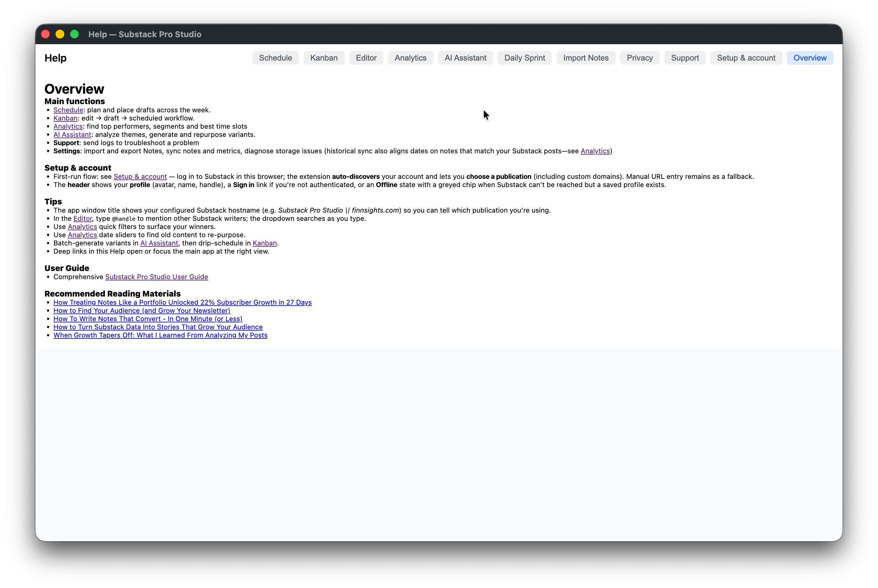Open the Import Notes tab
The height and width of the screenshot is (588, 878).
click(x=586, y=58)
